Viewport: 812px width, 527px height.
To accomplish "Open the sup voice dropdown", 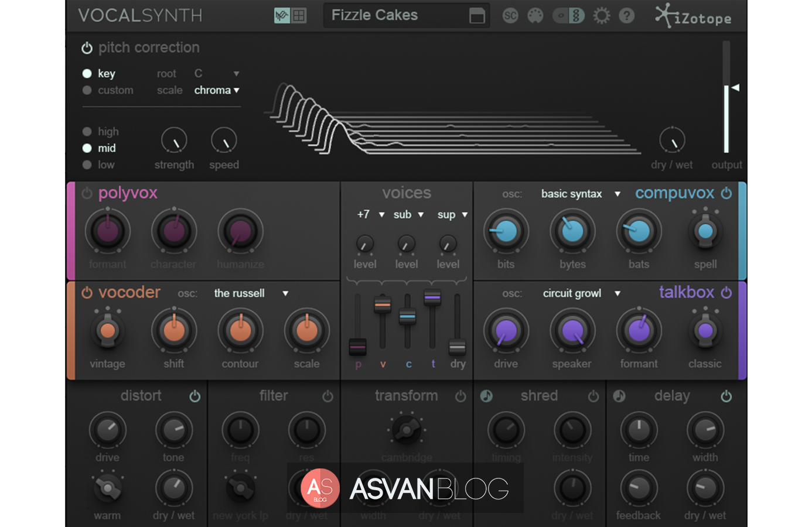I will pos(452,215).
